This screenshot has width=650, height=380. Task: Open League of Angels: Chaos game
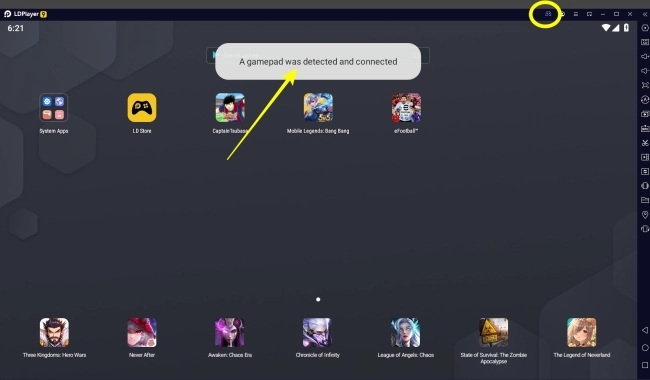point(405,332)
